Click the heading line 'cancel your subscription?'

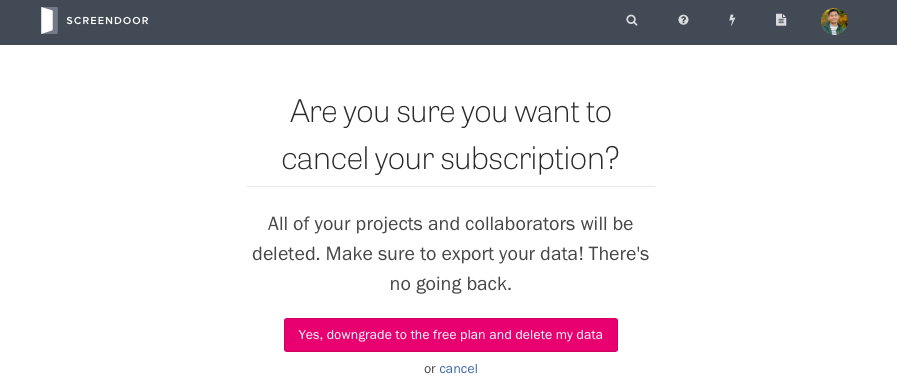450,160
